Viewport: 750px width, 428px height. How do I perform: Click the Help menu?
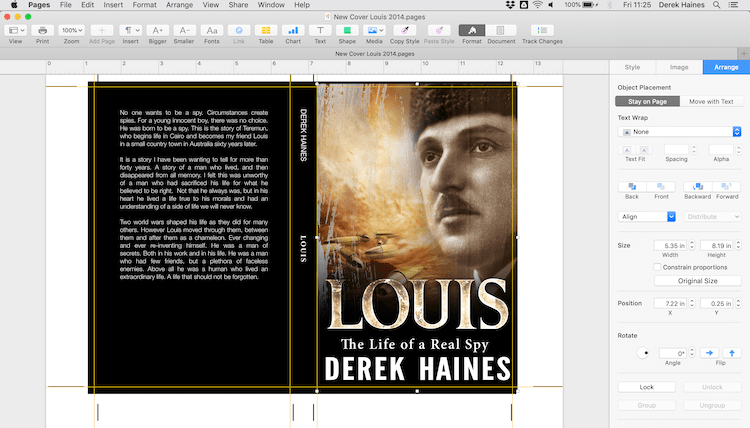302,5
